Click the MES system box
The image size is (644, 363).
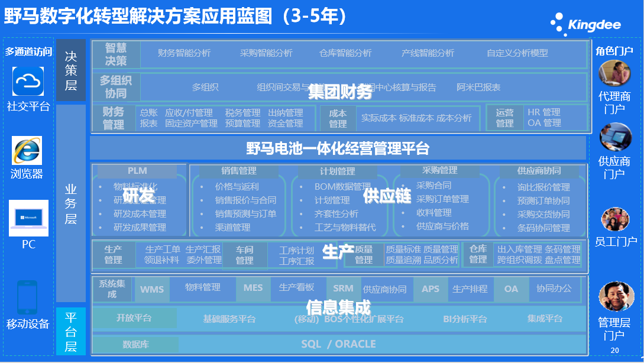[x=253, y=289]
